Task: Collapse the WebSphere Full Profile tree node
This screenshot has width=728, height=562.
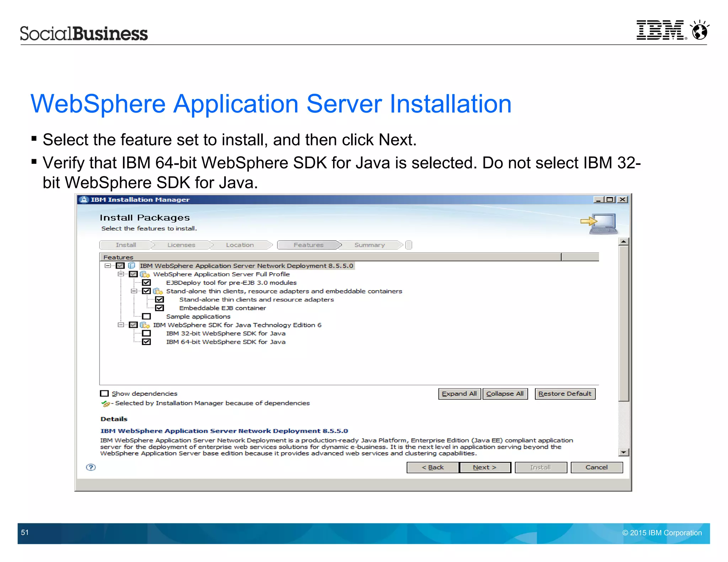Action: [x=121, y=274]
